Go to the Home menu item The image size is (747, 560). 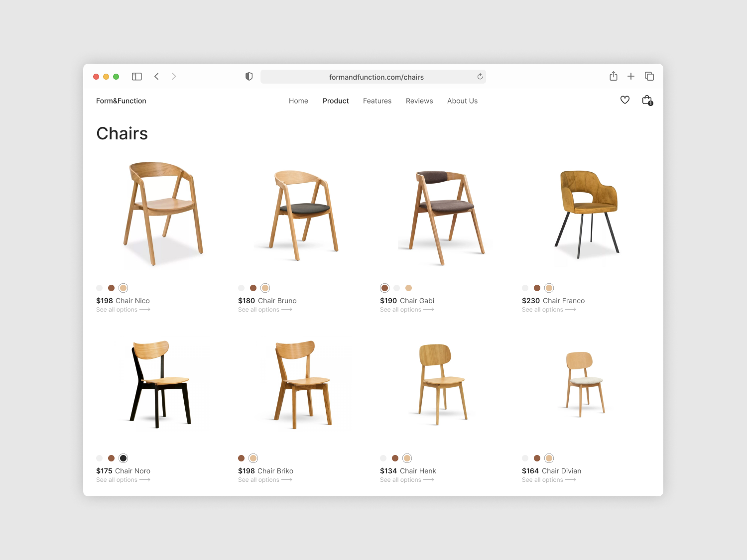(298, 101)
